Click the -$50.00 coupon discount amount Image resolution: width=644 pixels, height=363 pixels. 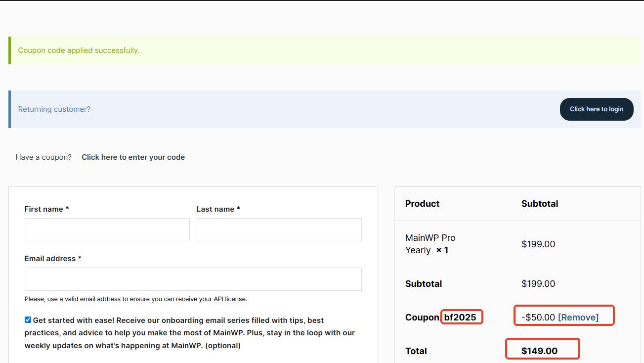tap(538, 318)
